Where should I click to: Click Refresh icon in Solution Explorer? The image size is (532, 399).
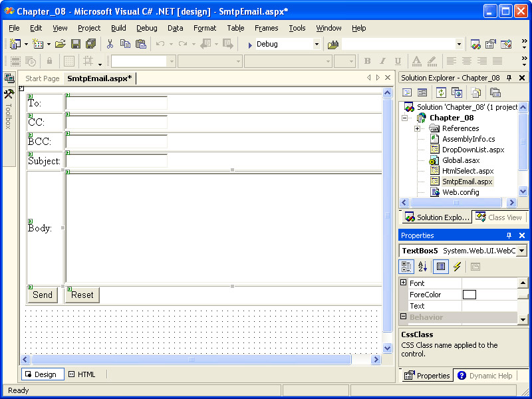pyautogui.click(x=441, y=92)
